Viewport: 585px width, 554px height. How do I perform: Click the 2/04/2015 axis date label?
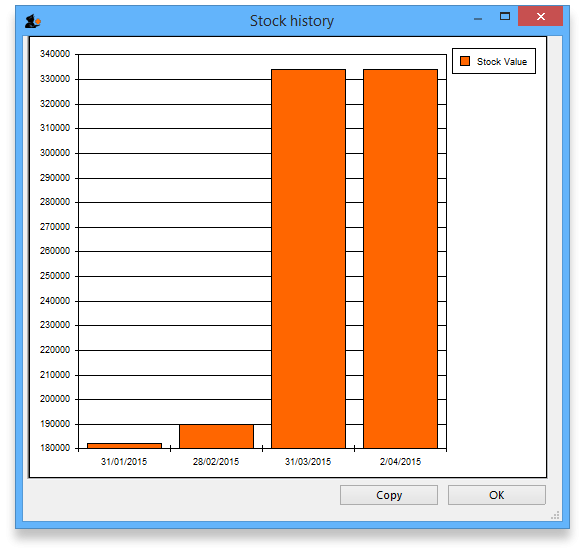[x=400, y=461]
